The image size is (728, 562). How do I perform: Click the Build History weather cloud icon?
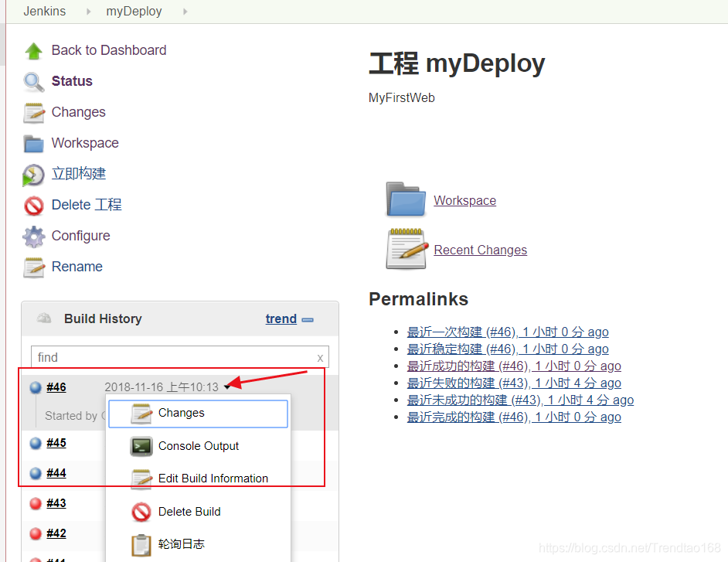point(44,318)
